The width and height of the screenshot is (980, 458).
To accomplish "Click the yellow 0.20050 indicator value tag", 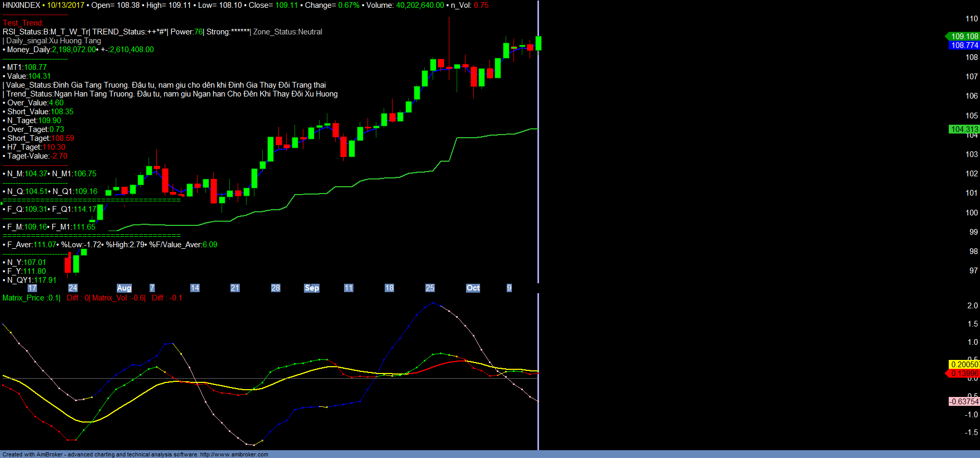I will point(964,365).
